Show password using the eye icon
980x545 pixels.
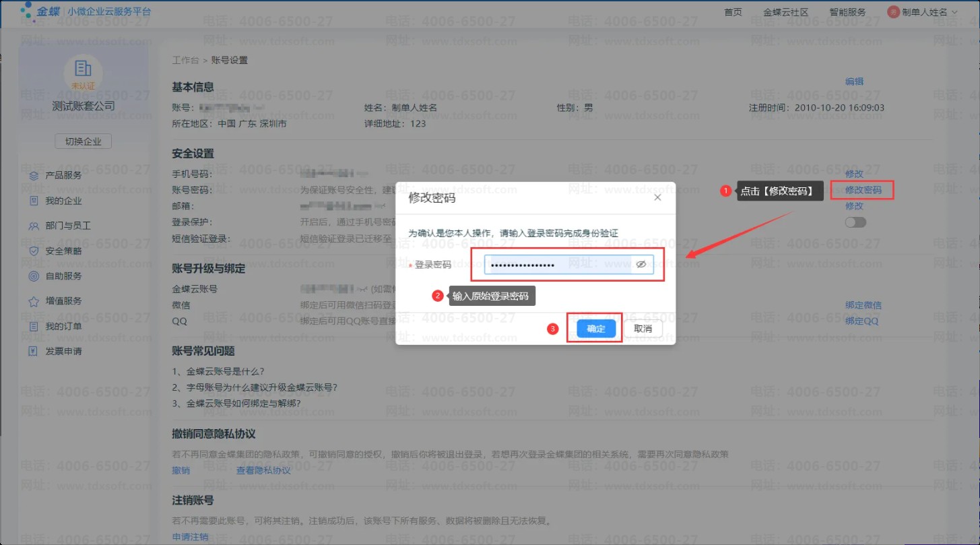coord(641,265)
